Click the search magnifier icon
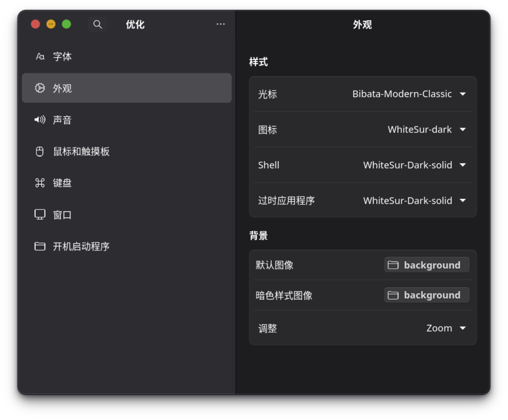Image resolution: width=508 pixels, height=420 pixels. click(97, 25)
